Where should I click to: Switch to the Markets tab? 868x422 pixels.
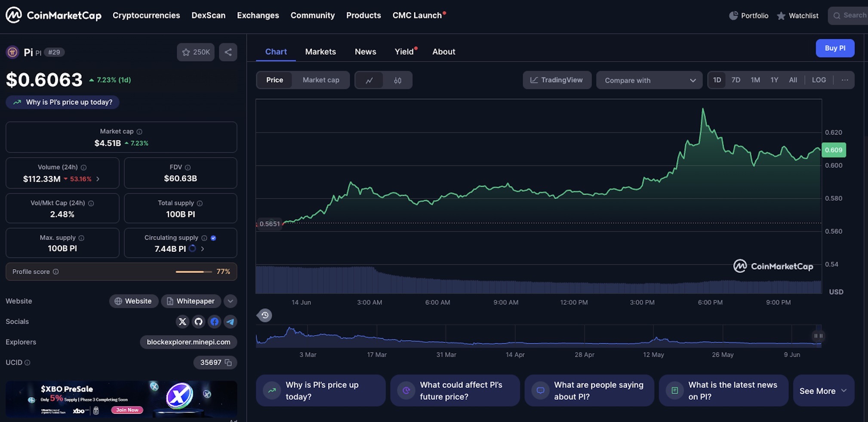(x=320, y=52)
